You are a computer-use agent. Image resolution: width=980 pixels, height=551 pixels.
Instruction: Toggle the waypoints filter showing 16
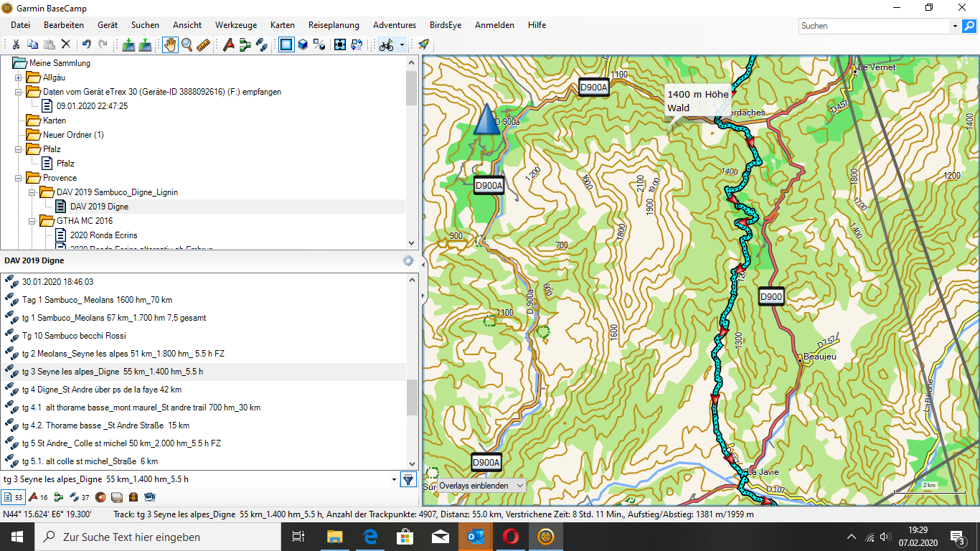click(38, 496)
